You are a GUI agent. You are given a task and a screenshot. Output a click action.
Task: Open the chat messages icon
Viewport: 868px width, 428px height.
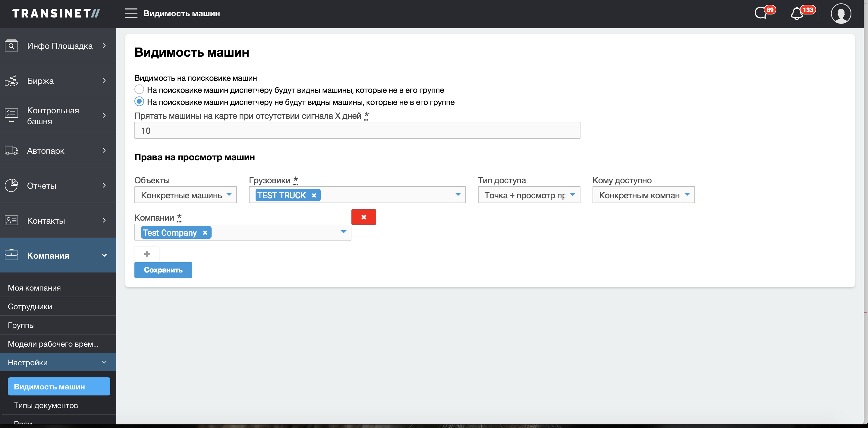tap(761, 14)
